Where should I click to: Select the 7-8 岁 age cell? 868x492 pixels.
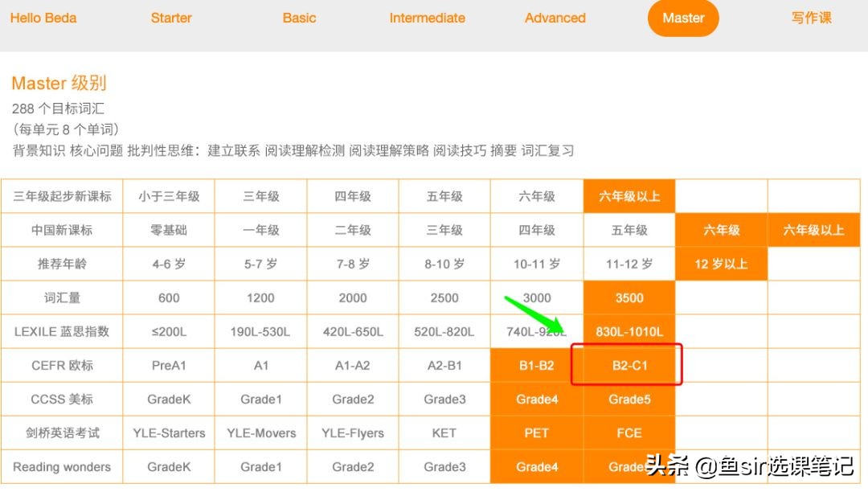353,264
